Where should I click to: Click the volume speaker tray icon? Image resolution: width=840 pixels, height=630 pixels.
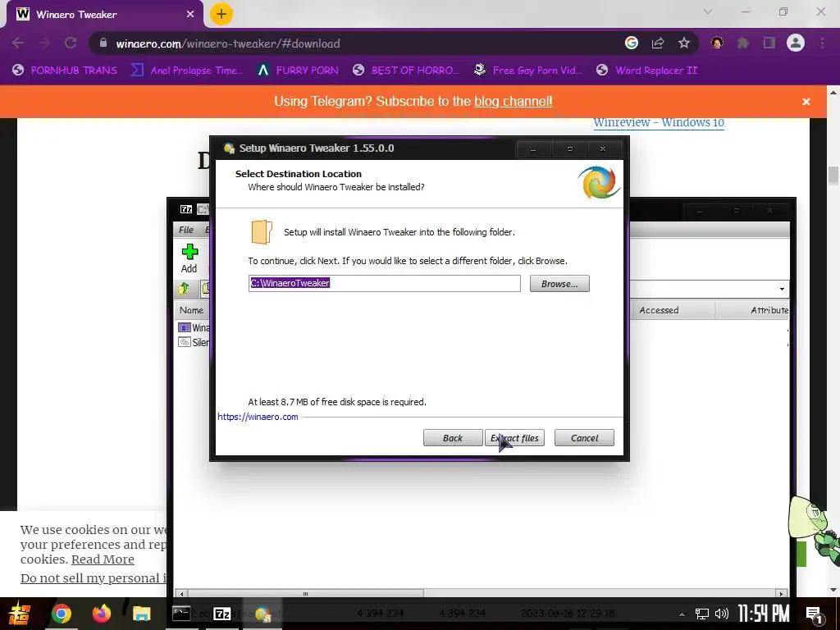point(722,614)
